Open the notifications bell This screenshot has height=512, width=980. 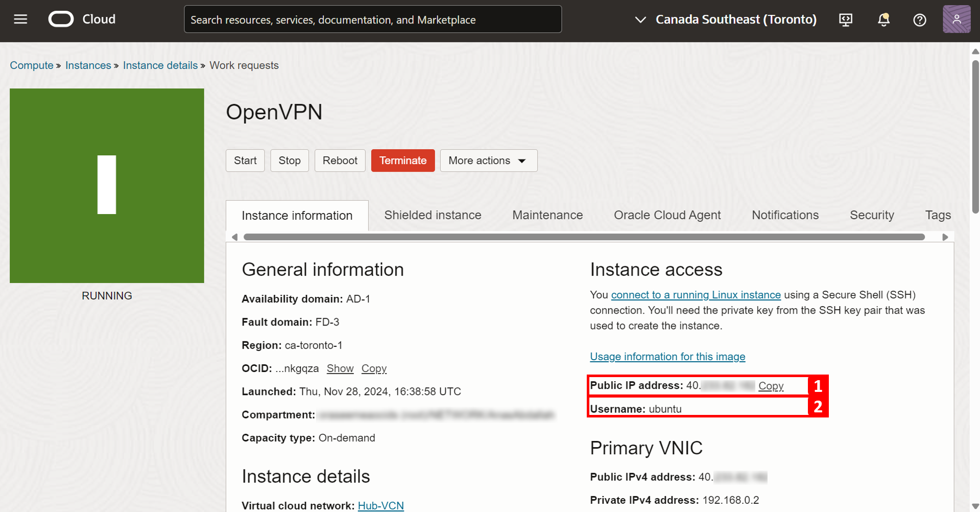pyautogui.click(x=883, y=20)
